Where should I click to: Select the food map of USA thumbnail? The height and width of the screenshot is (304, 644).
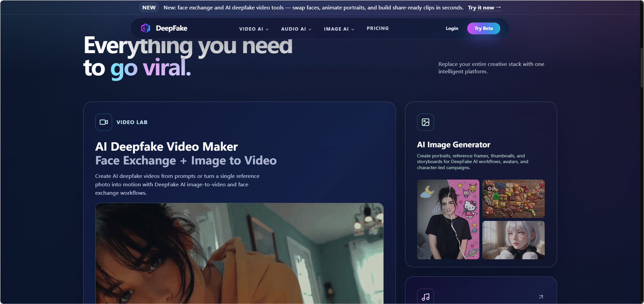(x=513, y=199)
